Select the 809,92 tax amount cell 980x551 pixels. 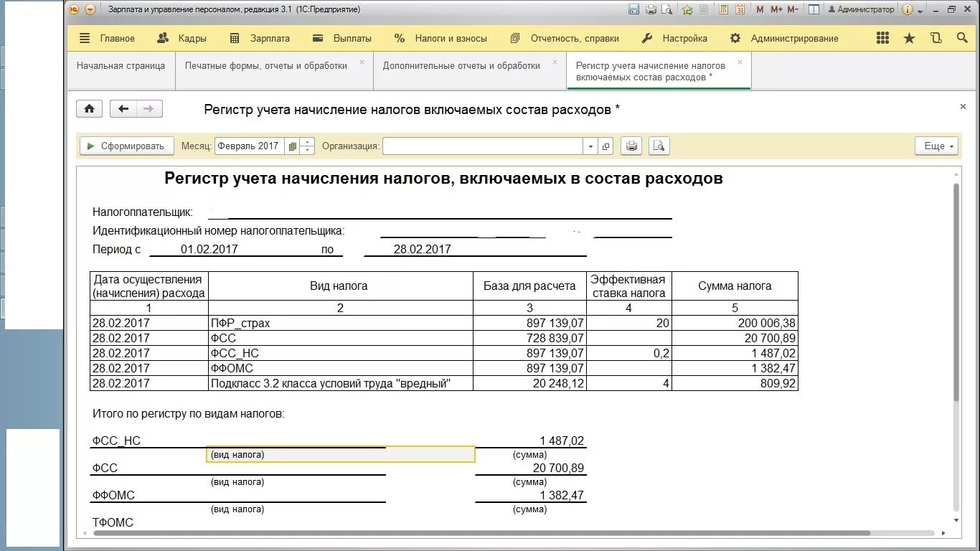[735, 383]
